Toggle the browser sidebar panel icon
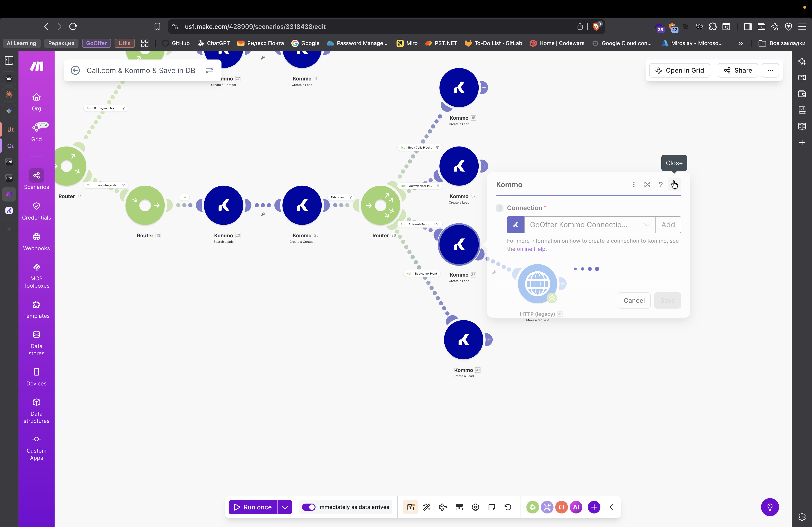 click(747, 27)
